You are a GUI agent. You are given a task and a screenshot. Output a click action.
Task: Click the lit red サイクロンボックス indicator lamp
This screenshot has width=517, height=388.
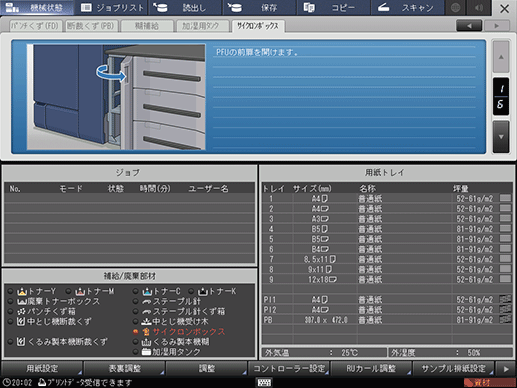click(135, 332)
